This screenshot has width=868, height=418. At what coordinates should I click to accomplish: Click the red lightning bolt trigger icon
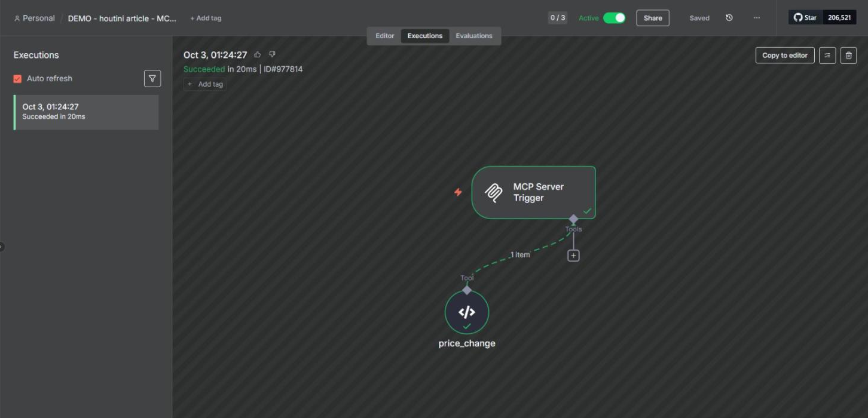click(458, 192)
